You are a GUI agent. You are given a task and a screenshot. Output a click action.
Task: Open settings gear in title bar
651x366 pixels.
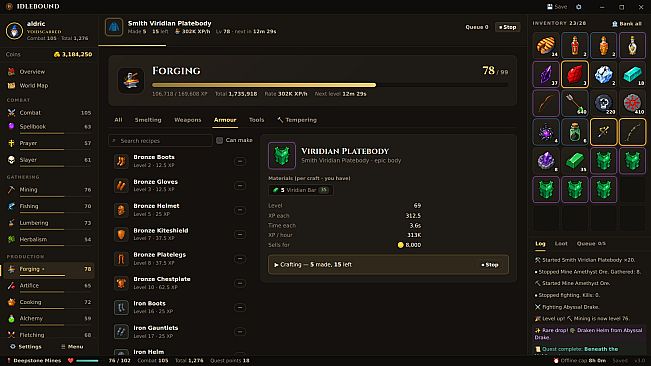(579, 7)
